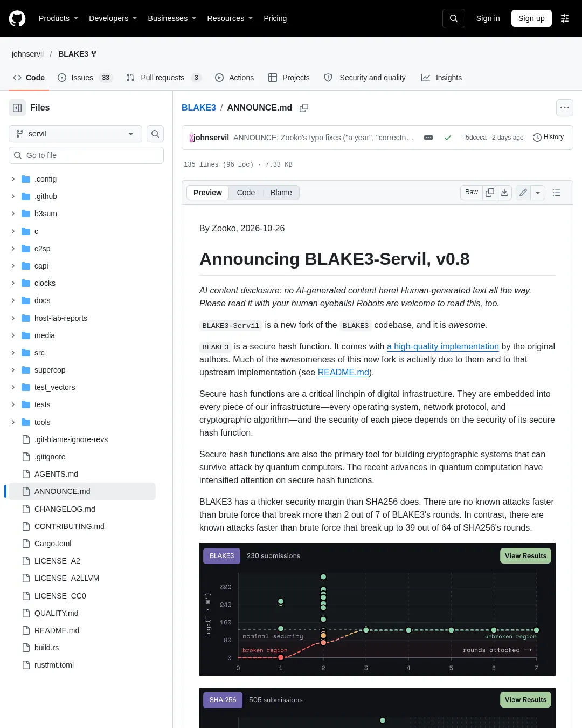Expand the tools folder chevron
The height and width of the screenshot is (728, 582).
point(13,422)
